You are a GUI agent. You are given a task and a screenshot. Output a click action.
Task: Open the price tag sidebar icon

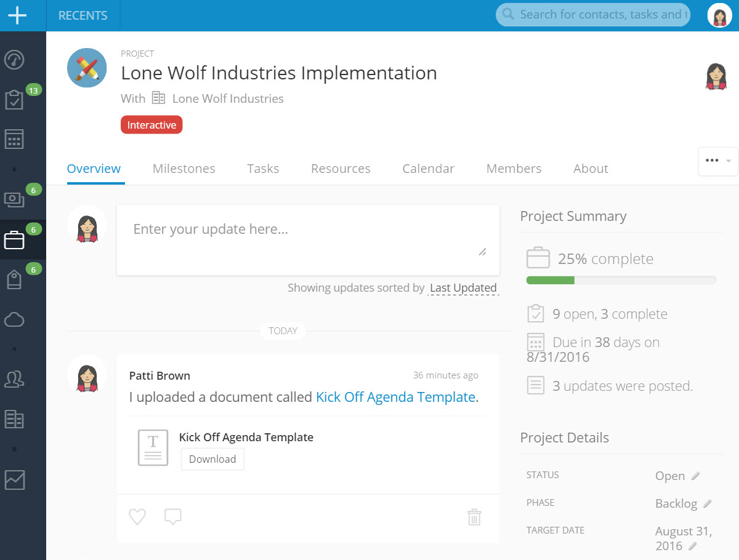[x=14, y=279]
